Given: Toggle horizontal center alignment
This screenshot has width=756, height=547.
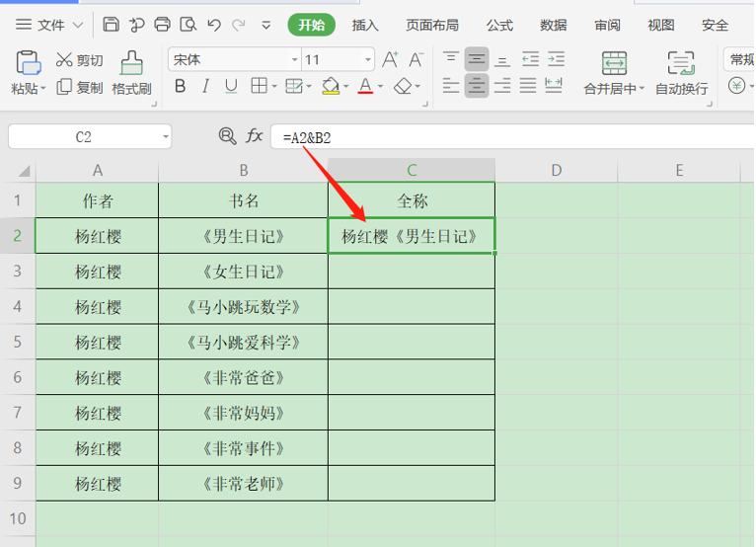Looking at the screenshot, I should point(477,86).
